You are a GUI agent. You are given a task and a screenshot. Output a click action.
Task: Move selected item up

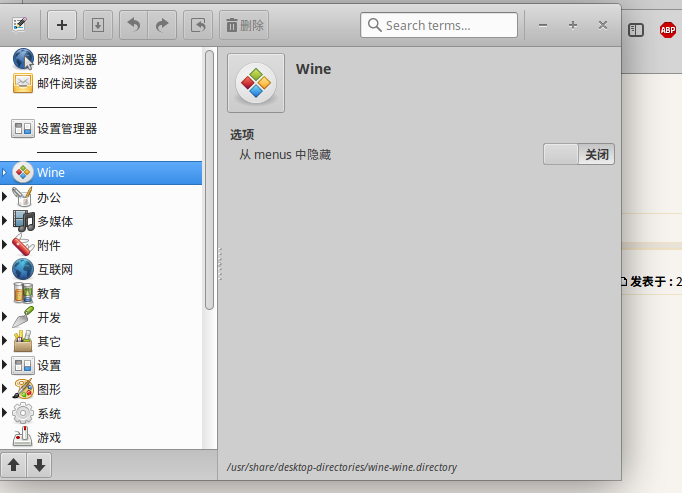click(x=13, y=465)
